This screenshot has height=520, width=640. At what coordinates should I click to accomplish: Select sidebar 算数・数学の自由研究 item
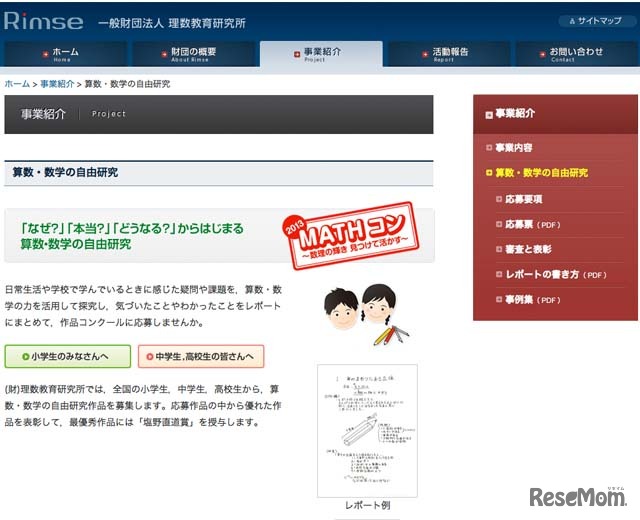541,173
